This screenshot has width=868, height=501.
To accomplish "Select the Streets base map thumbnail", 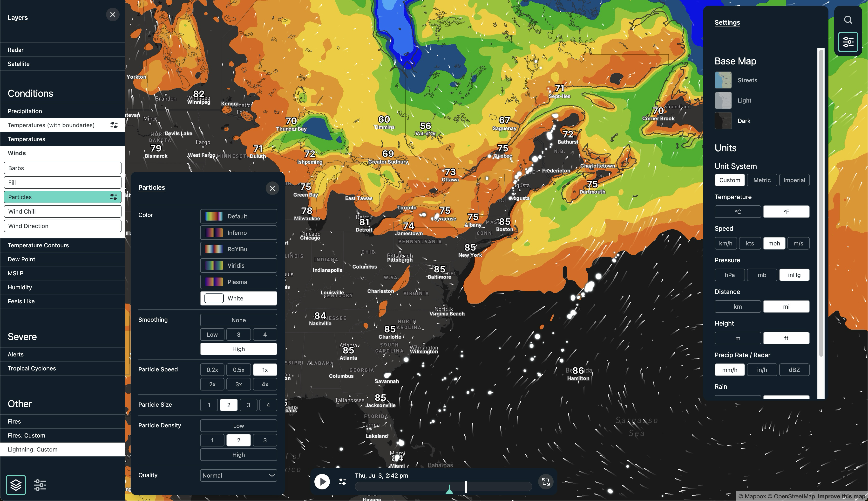I will [x=723, y=80].
